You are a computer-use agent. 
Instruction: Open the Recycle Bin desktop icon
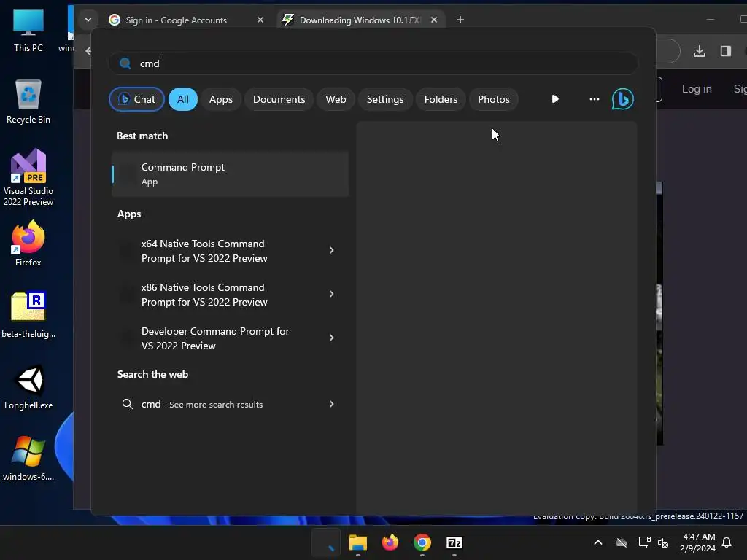pyautogui.click(x=28, y=101)
